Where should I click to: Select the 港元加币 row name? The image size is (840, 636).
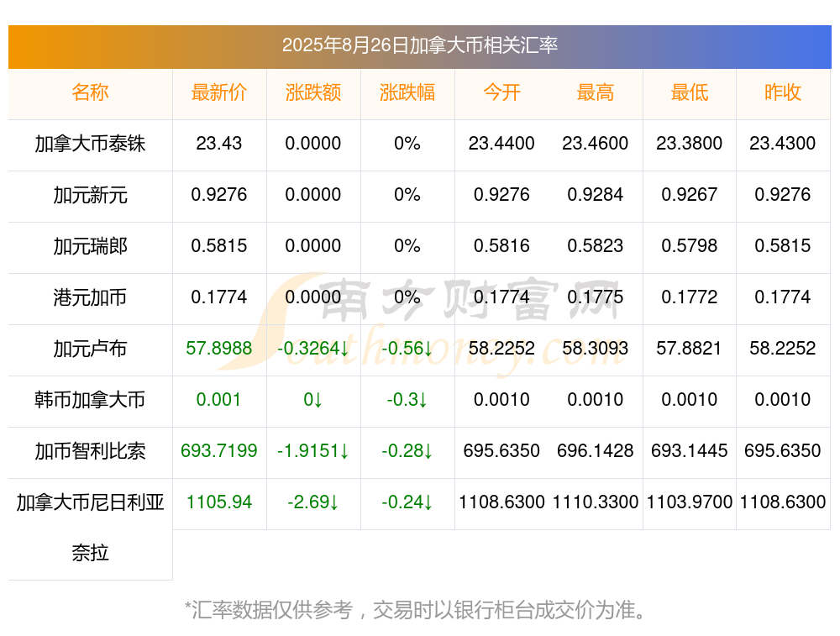pyautogui.click(x=90, y=297)
